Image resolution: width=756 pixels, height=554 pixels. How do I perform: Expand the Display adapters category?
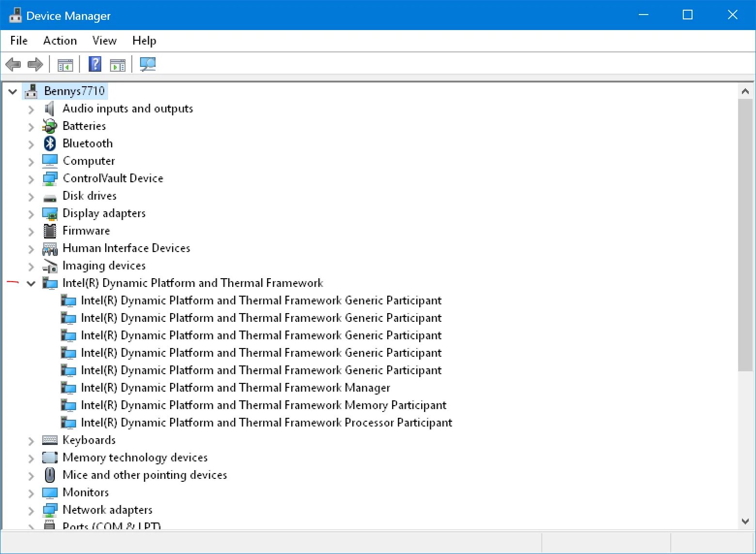pyautogui.click(x=31, y=214)
